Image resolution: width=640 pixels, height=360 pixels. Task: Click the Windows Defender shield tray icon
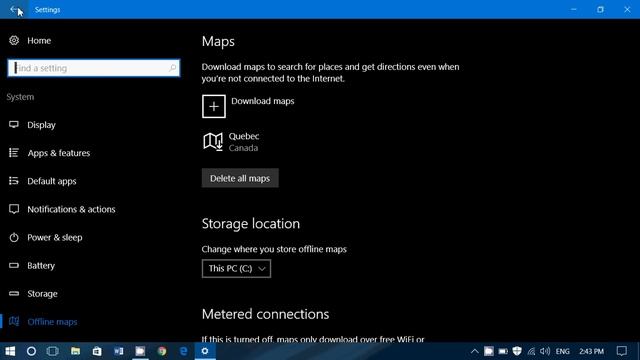pos(517,351)
